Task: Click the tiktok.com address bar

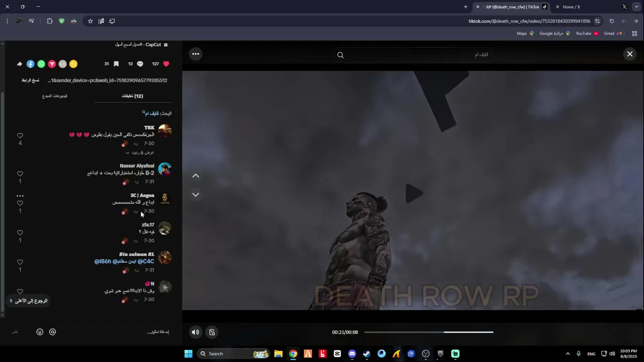Action: coord(529,21)
